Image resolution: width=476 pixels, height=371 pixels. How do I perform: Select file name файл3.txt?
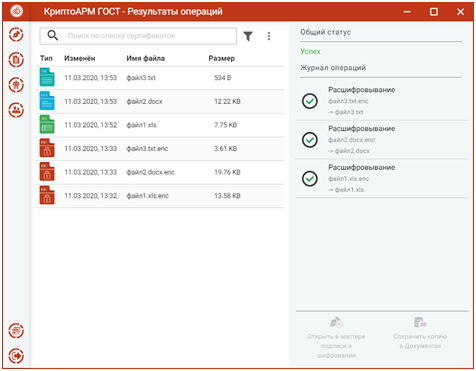pos(141,78)
